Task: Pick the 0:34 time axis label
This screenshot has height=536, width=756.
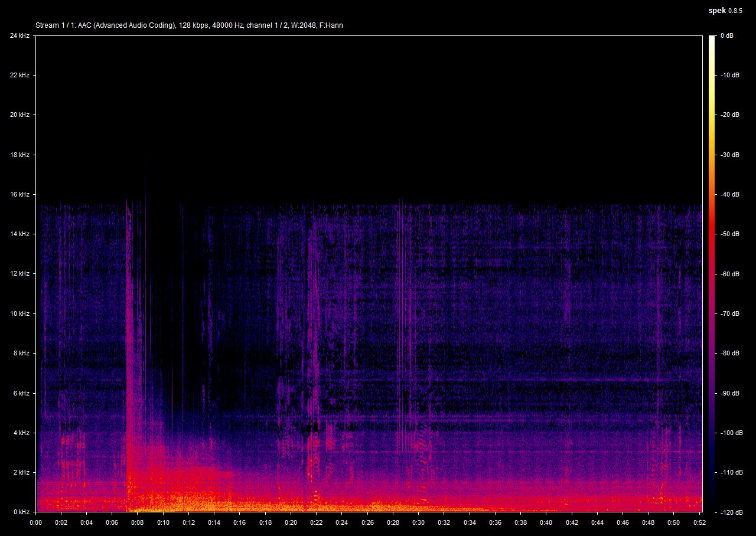Action: (x=470, y=522)
